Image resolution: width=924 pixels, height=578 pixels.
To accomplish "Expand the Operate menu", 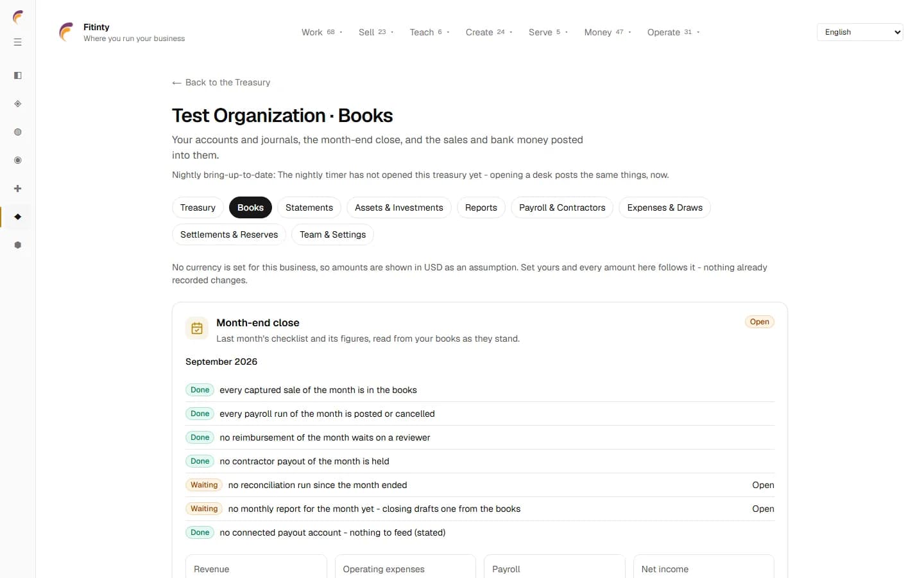I will (673, 32).
